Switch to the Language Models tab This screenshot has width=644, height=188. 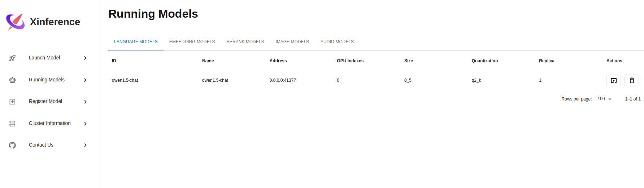(x=136, y=42)
